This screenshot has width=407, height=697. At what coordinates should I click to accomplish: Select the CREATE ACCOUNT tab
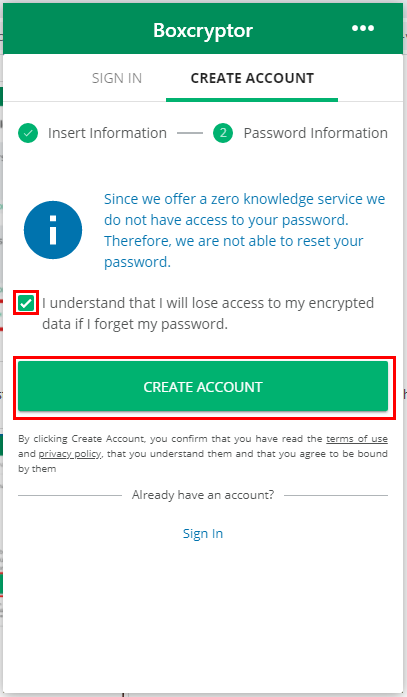(252, 78)
